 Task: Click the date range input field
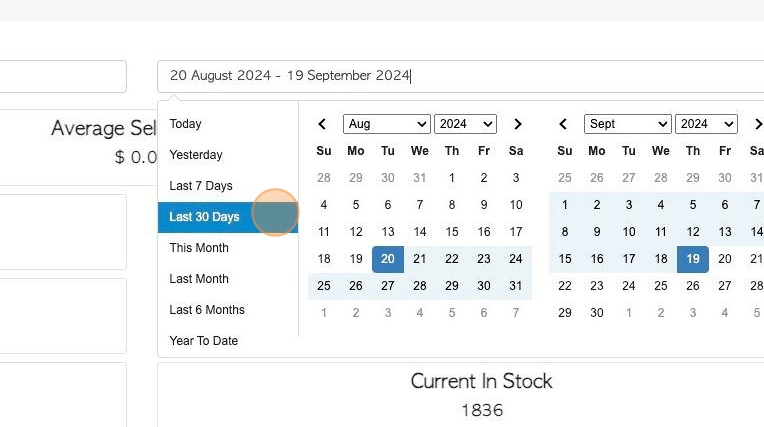460,76
